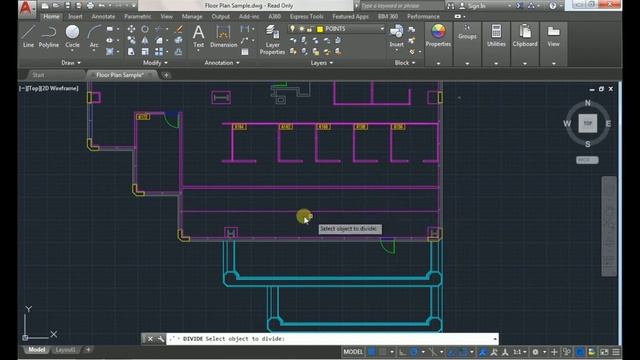Click the AutoCAD application menu logo
Viewport: 640px width, 360px height.
tap(26, 7)
